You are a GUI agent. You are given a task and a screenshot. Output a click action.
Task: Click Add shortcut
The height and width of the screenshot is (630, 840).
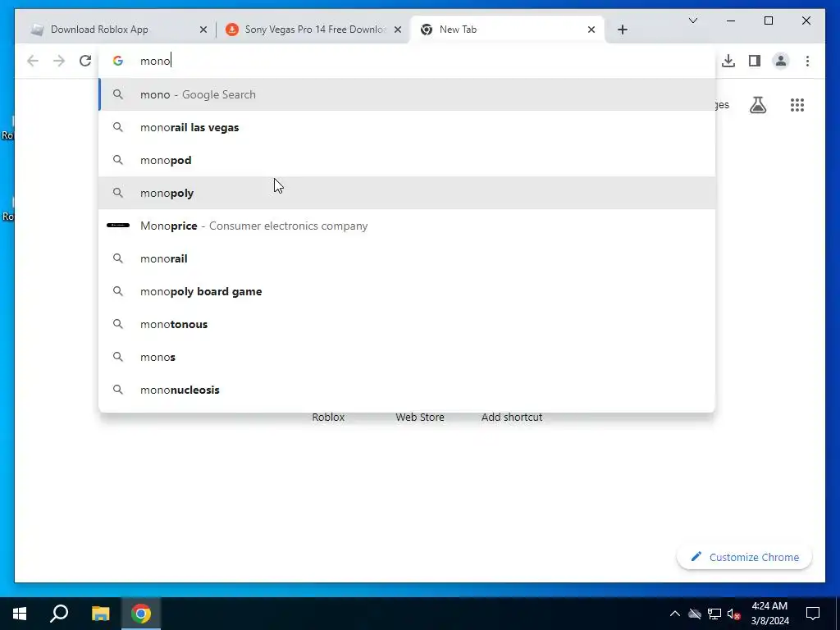[x=512, y=417]
